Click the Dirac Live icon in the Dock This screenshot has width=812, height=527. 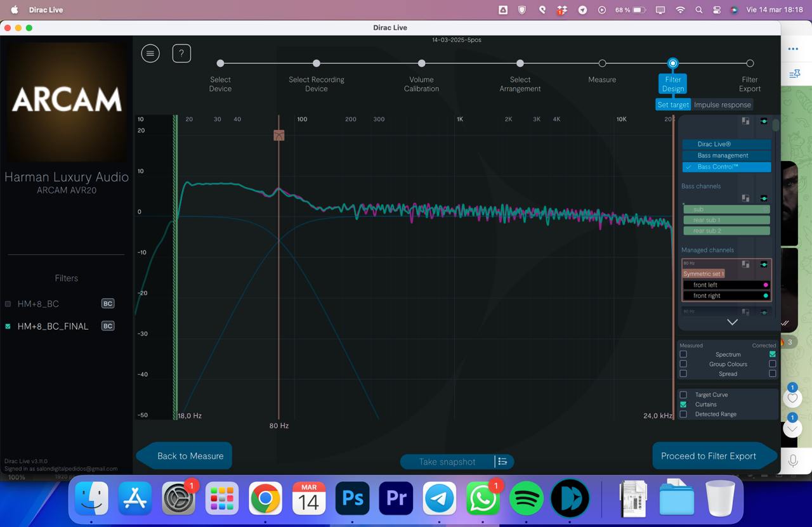pos(570,498)
